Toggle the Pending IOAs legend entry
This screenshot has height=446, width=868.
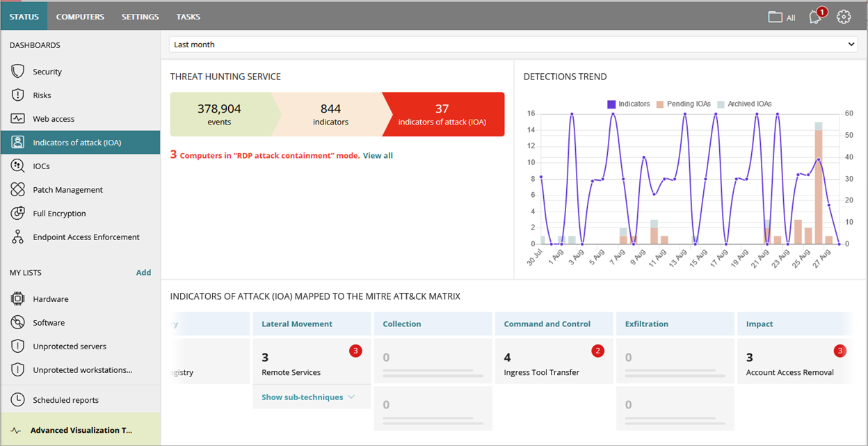click(683, 104)
